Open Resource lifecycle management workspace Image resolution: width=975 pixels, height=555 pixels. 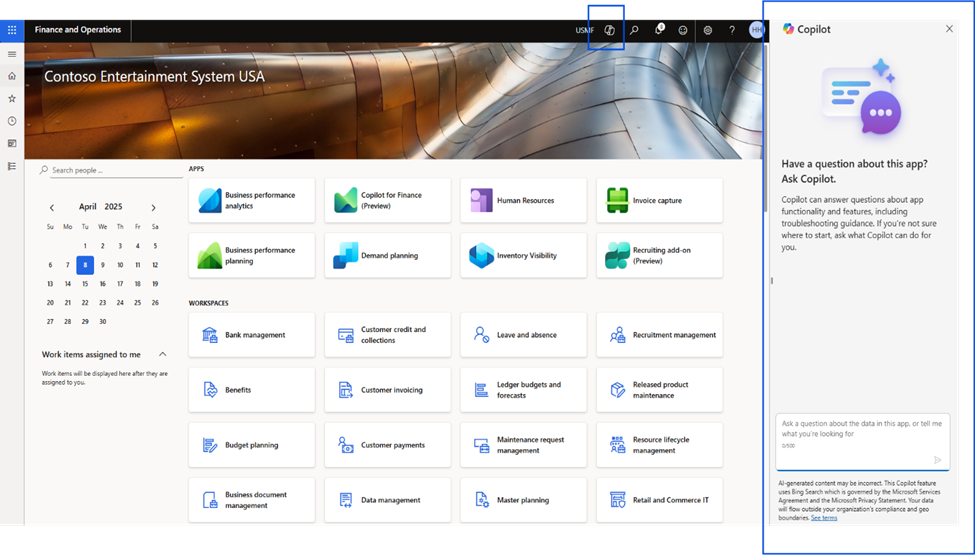660,445
